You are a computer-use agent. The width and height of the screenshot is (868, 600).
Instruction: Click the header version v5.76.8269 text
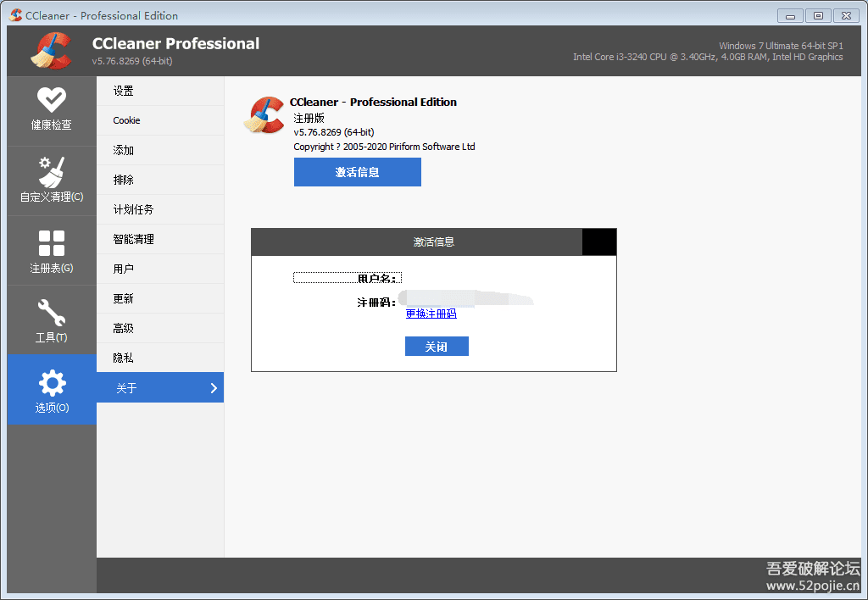[132, 61]
